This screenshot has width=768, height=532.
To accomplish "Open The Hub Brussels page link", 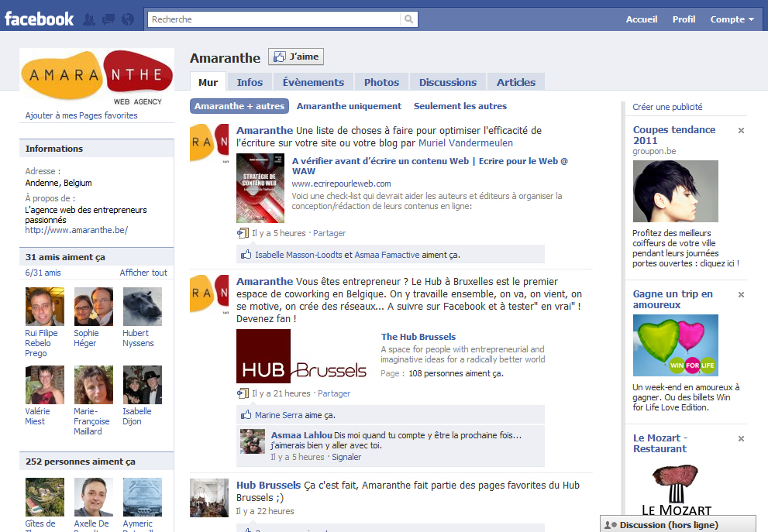I will (418, 337).
